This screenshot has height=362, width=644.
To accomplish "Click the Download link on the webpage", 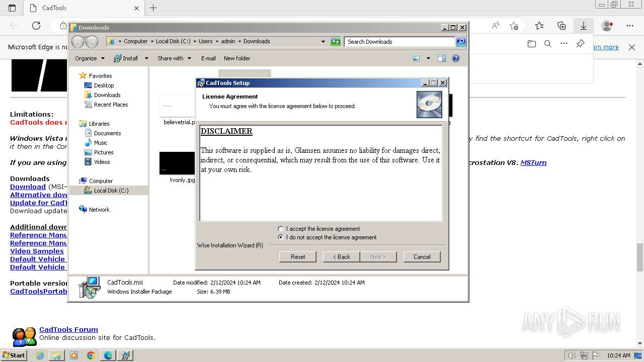I will tap(28, 187).
